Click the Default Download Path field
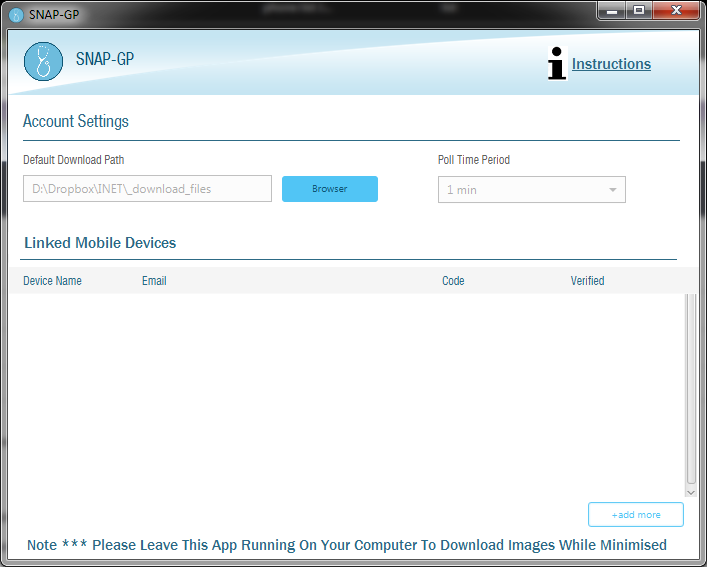Screen dimensions: 707x567 147,188
